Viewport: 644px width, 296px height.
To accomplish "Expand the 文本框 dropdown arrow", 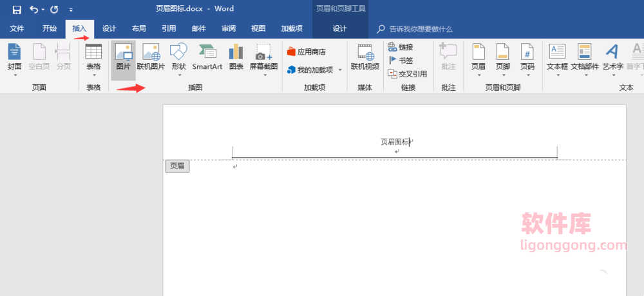I will pyautogui.click(x=557, y=75).
